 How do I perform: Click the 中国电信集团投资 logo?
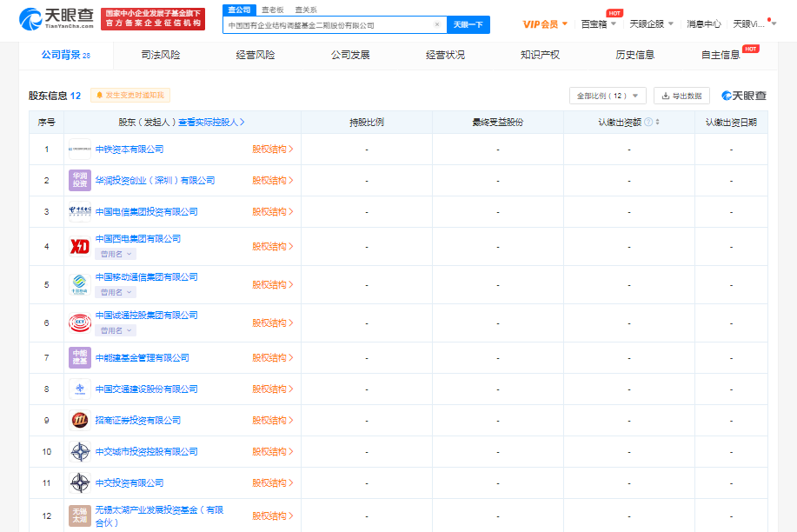click(80, 211)
